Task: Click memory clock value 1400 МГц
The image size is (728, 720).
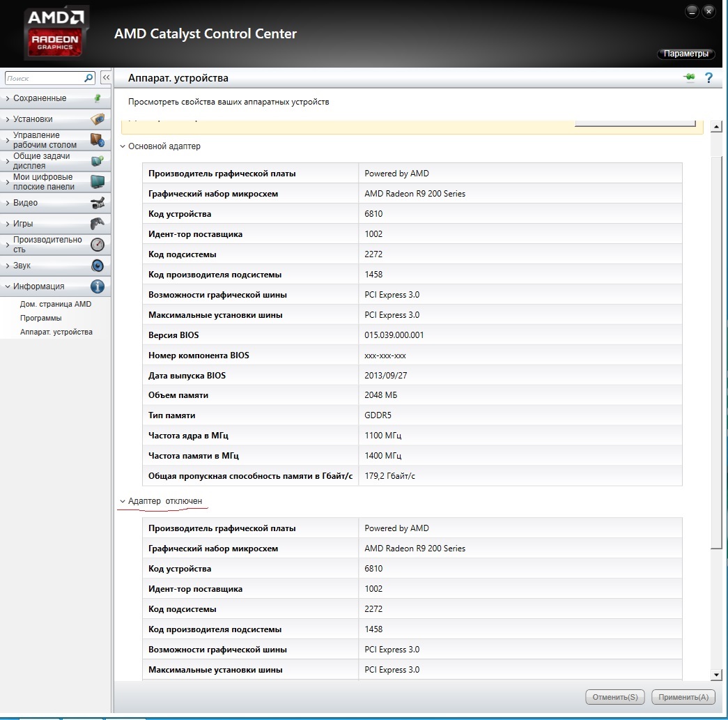Action: point(382,456)
